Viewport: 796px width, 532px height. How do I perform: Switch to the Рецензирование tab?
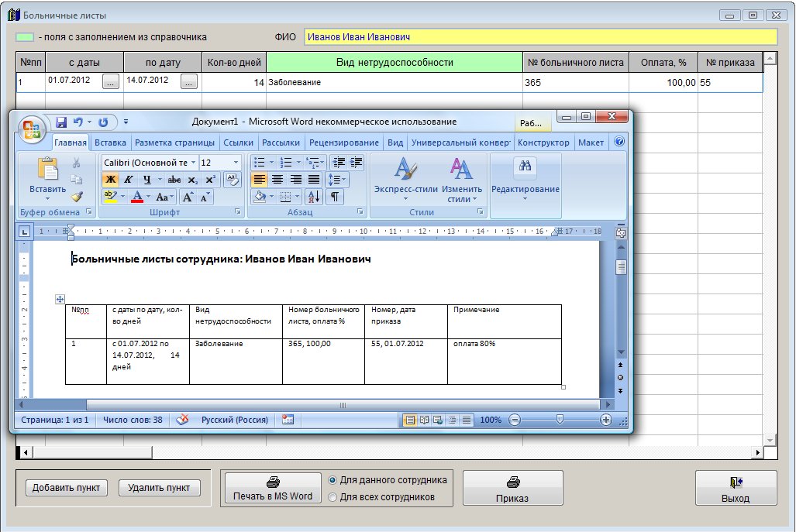pos(343,142)
